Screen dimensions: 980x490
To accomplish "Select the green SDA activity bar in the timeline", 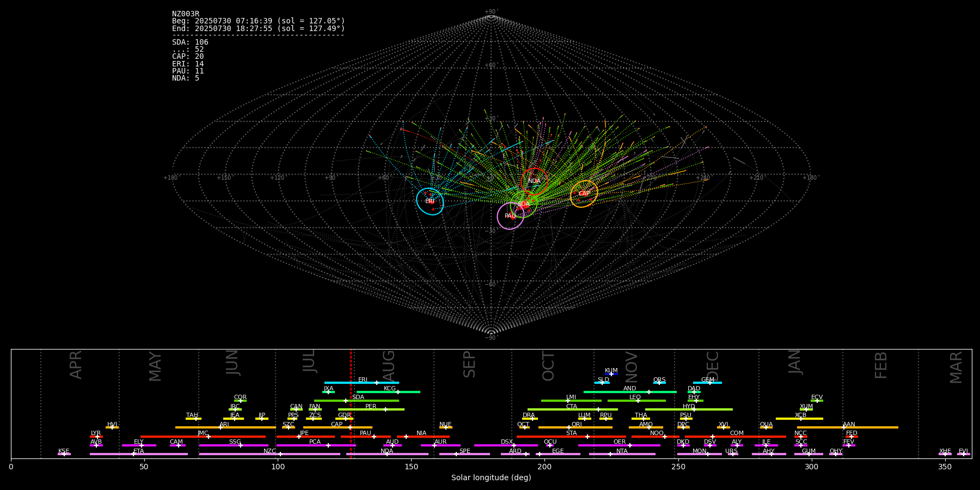I will tap(357, 401).
